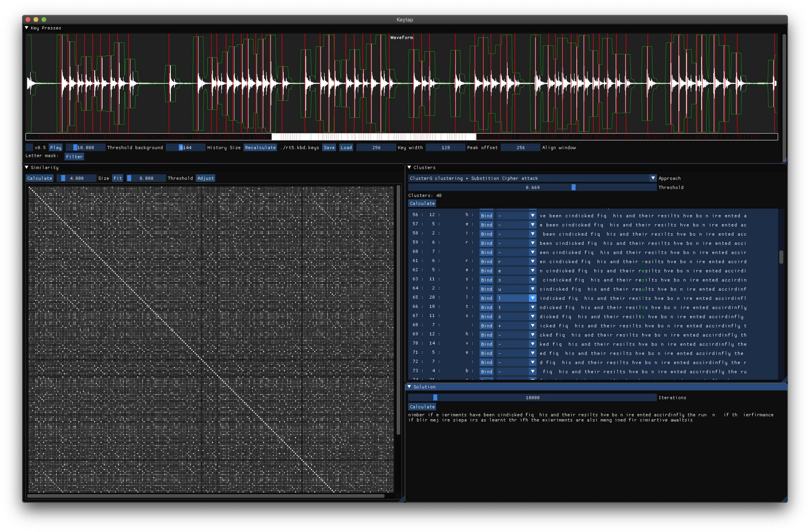Expand the Key Presses panel disclosure triangle

click(26, 28)
